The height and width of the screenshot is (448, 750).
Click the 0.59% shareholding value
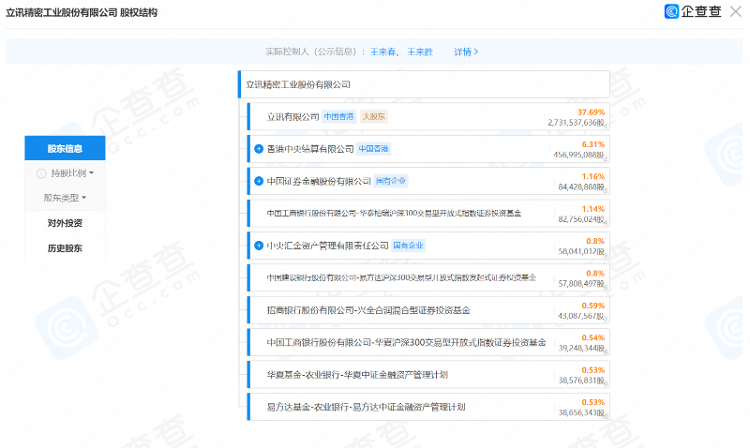pyautogui.click(x=593, y=306)
